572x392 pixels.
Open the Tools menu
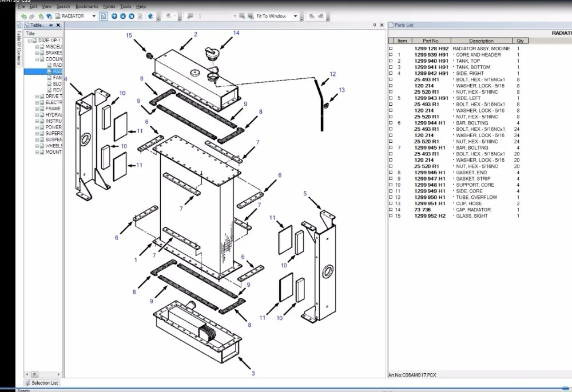pyautogui.click(x=125, y=6)
